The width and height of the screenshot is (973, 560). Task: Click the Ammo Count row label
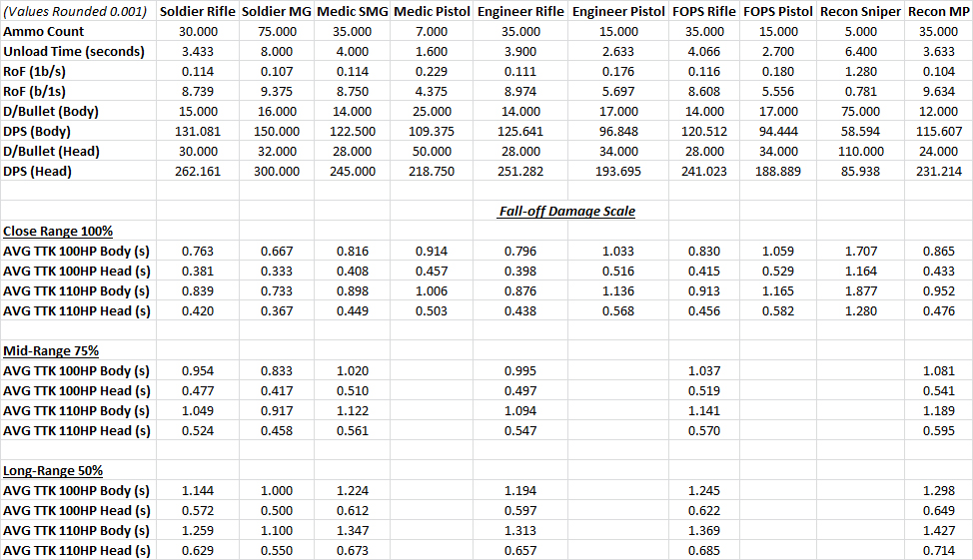pyautogui.click(x=44, y=32)
